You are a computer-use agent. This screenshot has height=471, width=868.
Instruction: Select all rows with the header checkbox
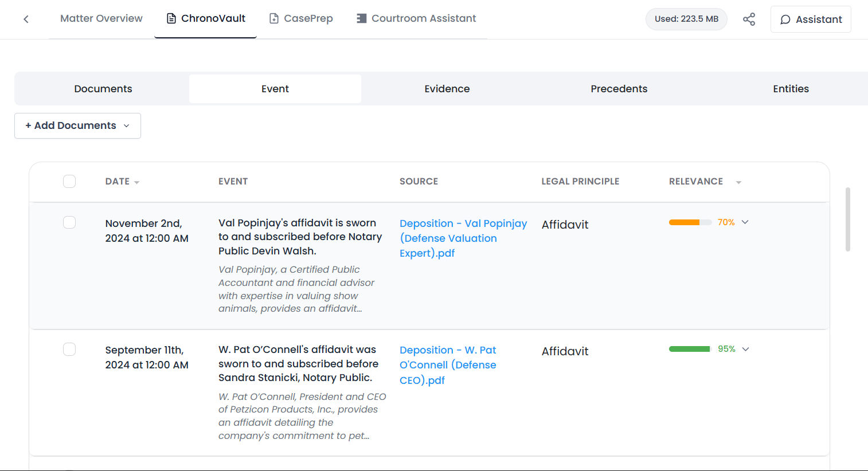pos(69,181)
